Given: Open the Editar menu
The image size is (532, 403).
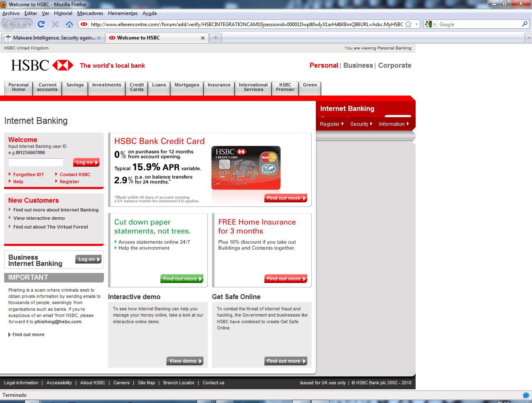Looking at the screenshot, I should (x=31, y=13).
